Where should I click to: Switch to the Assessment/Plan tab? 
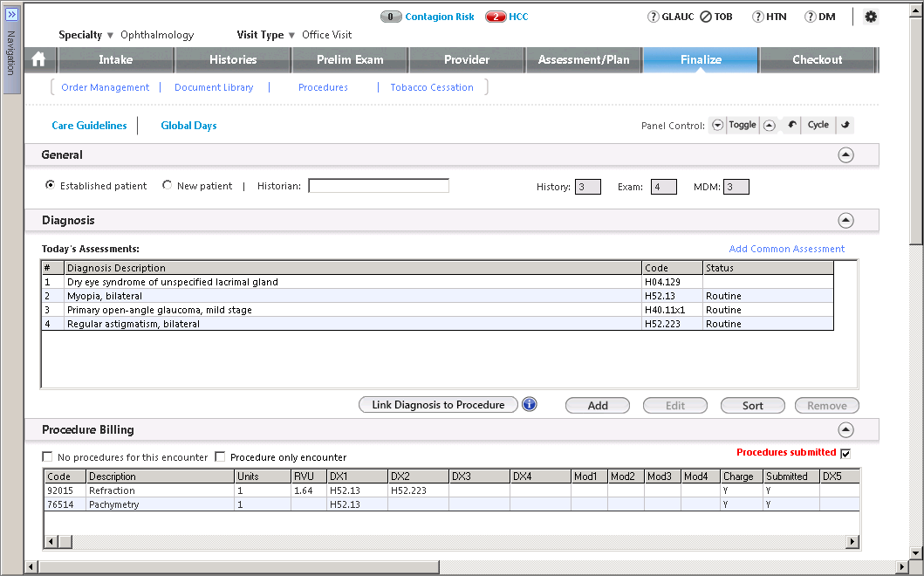[x=584, y=59]
